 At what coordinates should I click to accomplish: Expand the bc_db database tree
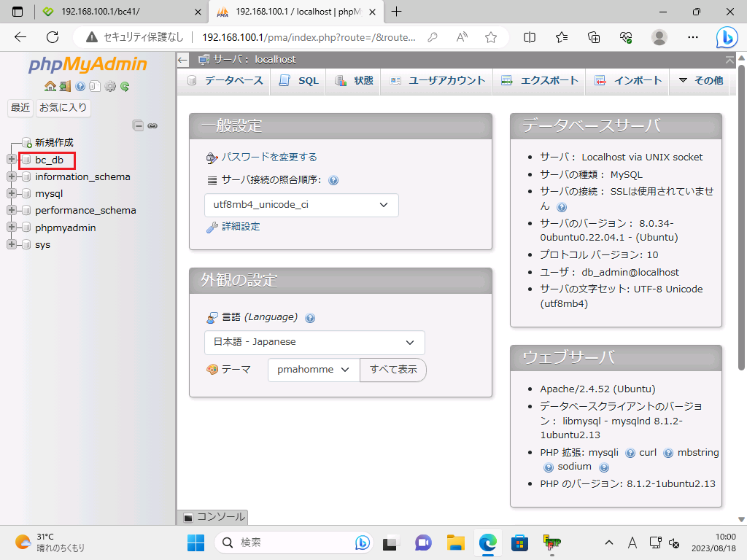tap(12, 160)
